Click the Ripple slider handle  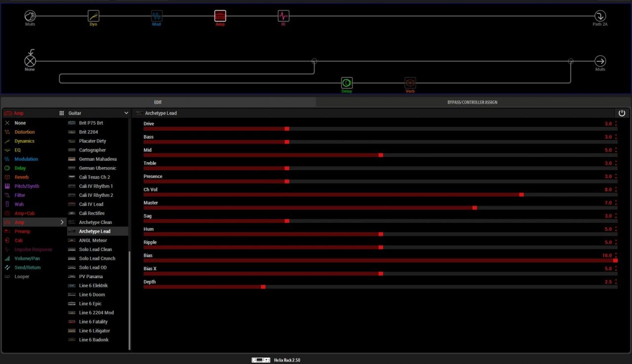click(x=381, y=247)
